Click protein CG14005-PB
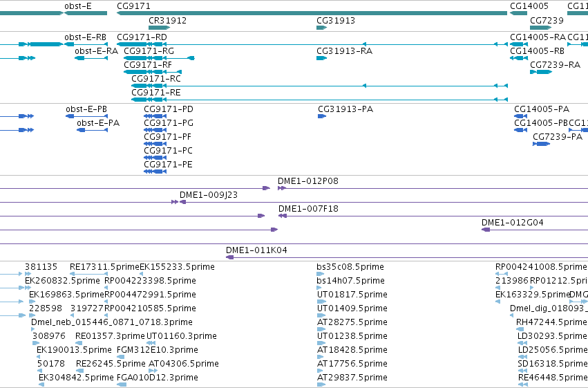Viewport: 588px width, 388px height. [x=521, y=130]
